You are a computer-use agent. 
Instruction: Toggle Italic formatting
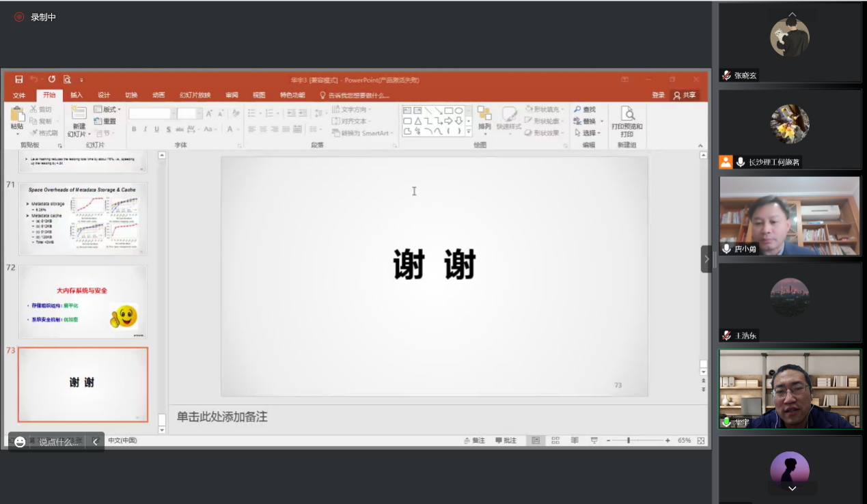pos(145,129)
